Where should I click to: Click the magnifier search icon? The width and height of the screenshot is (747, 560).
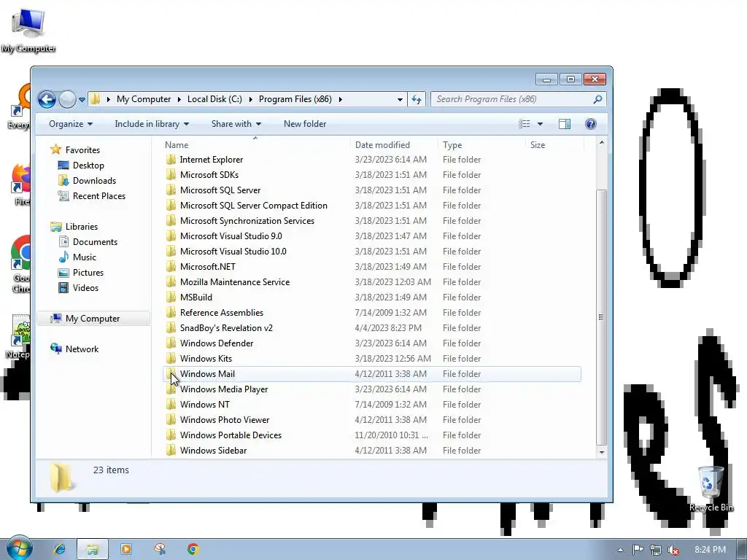pos(597,99)
